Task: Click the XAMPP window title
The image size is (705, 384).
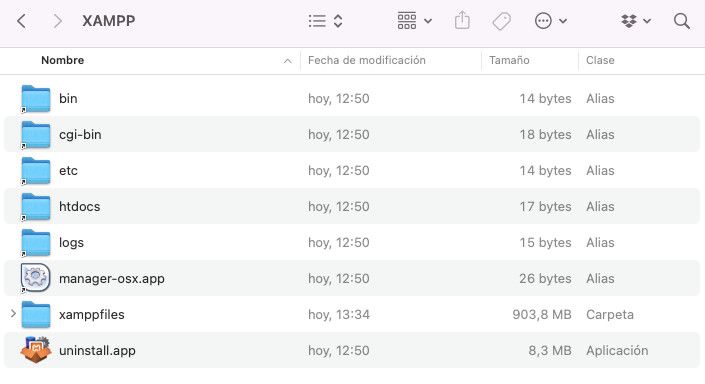Action: pos(108,21)
